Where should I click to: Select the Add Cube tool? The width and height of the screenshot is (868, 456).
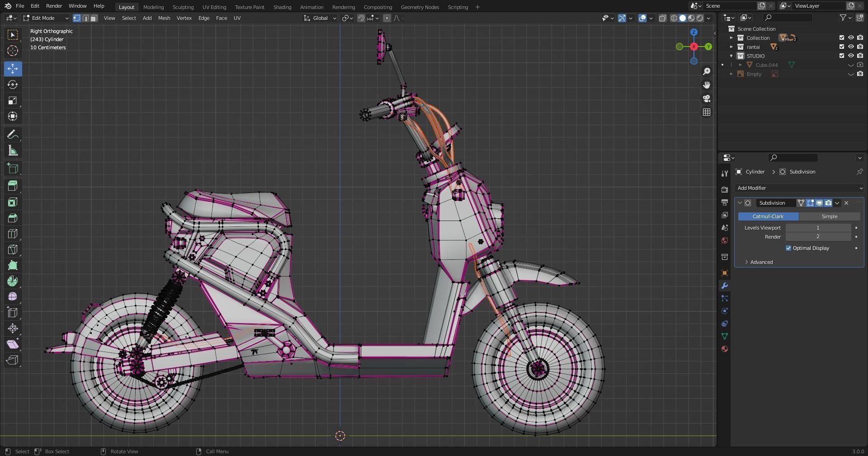pos(13,169)
